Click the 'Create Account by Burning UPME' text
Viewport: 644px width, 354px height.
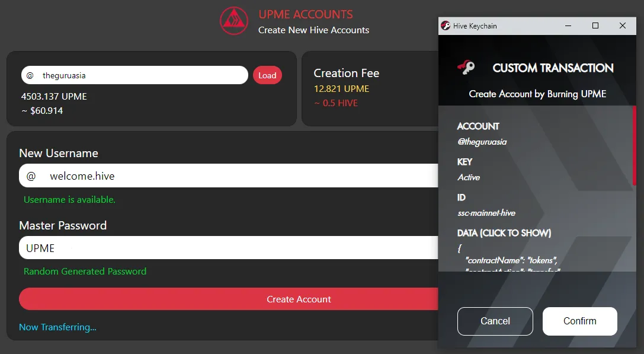coord(537,94)
